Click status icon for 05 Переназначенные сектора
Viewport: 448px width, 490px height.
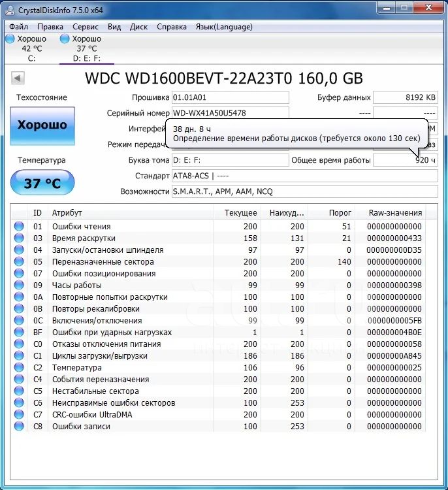(19, 261)
